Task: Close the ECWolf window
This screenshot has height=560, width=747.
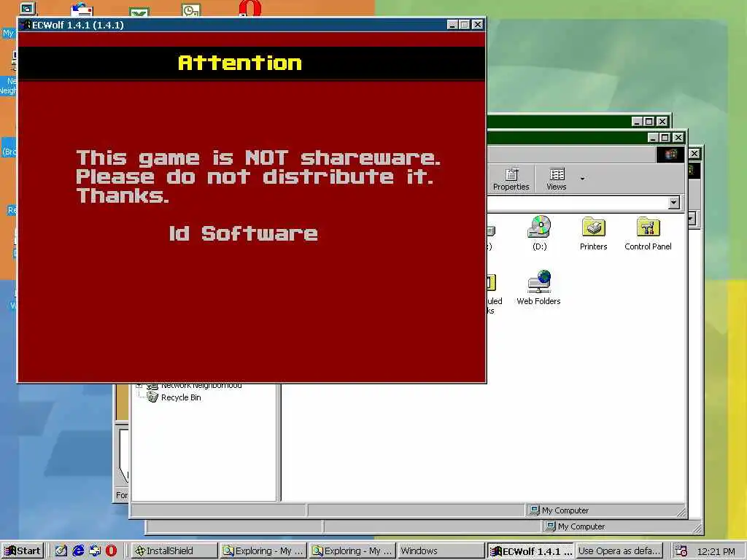Action: tap(477, 25)
